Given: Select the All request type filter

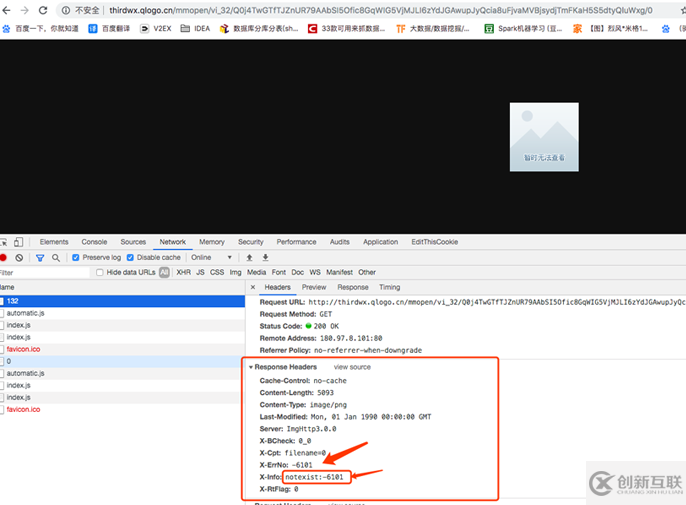Looking at the screenshot, I should point(164,273).
